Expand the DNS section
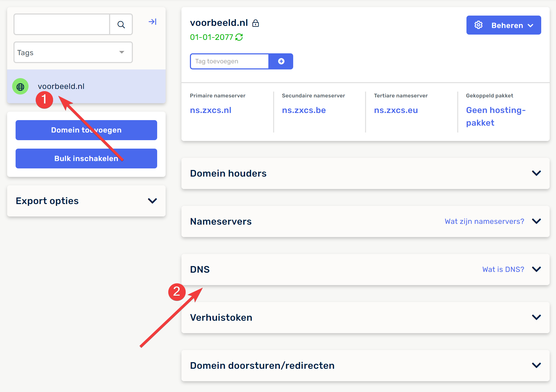556x392 pixels. (x=536, y=269)
